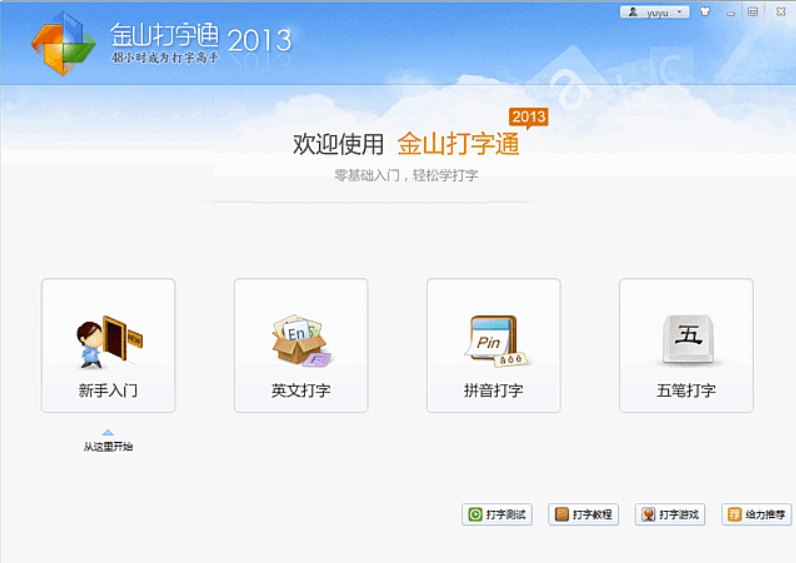Expand the yuyu user account dropdown

pos(655,12)
